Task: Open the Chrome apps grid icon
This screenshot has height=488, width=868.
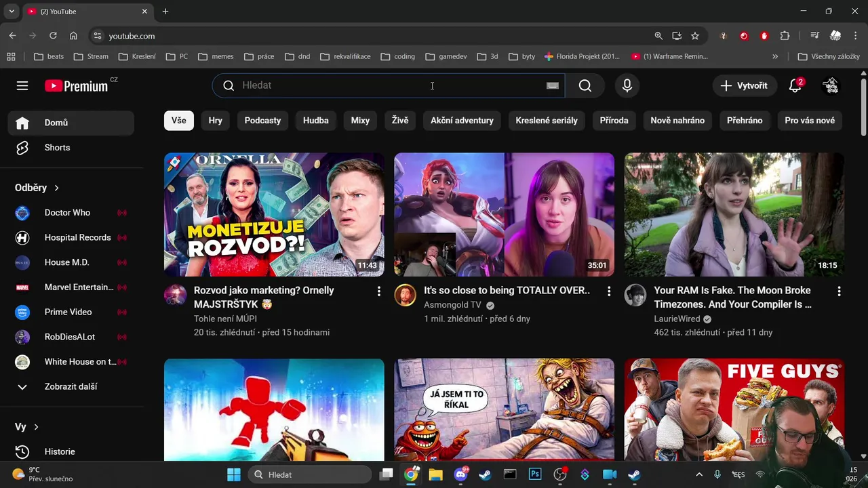Action: point(11,56)
